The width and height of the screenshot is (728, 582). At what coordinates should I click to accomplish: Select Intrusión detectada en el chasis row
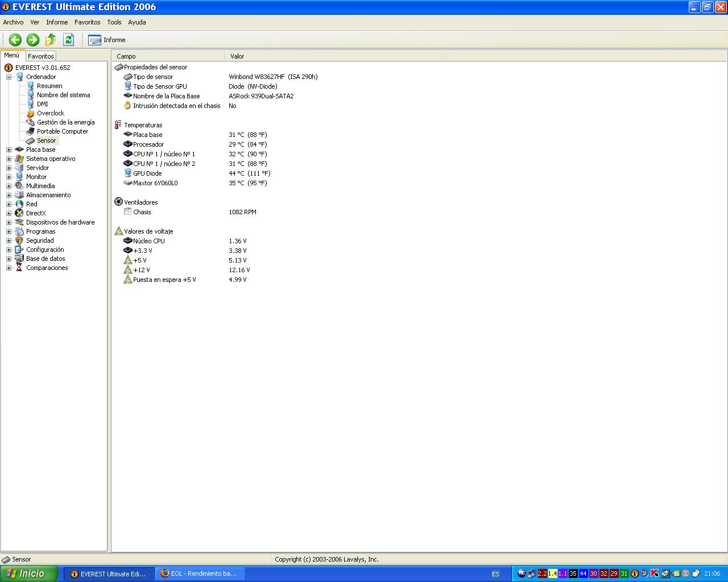click(180, 106)
